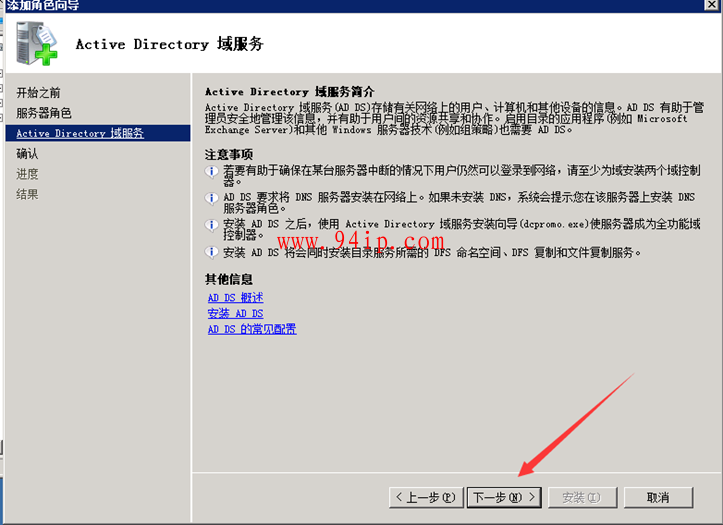Open the AD DS 的常见配置 link
The width and height of the screenshot is (723, 525).
pos(252,329)
